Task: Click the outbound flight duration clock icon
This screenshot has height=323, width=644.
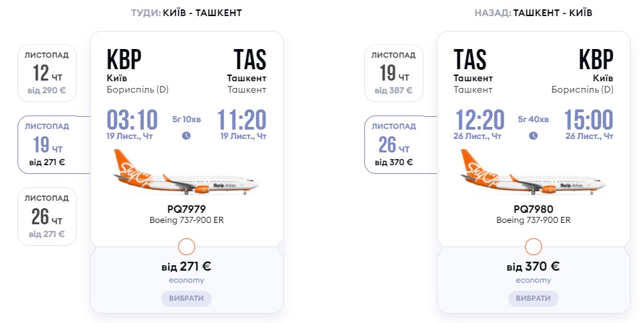Action: coord(186,135)
